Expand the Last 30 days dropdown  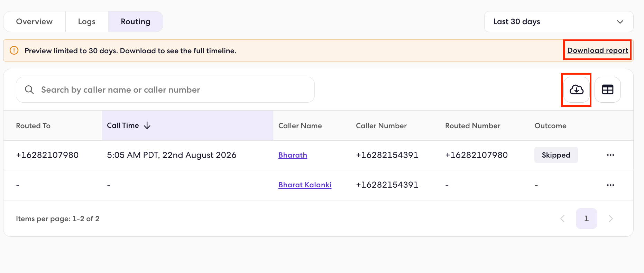(x=559, y=22)
